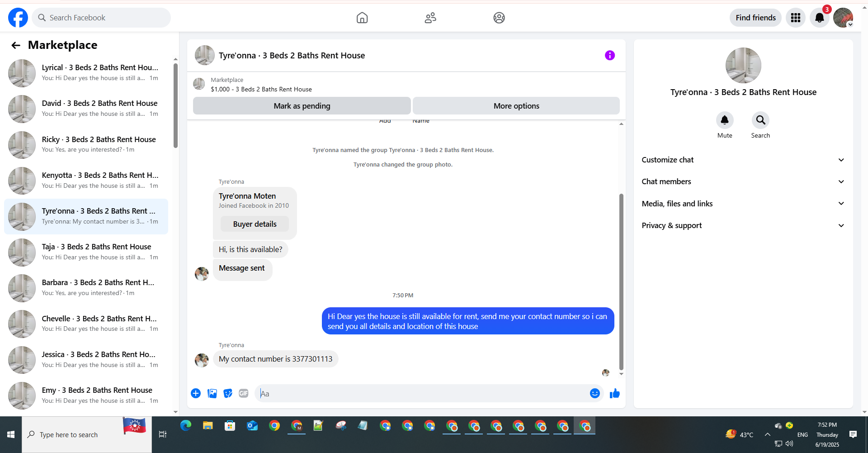
Task: Open the emoji picker smiley icon
Action: [x=595, y=393]
